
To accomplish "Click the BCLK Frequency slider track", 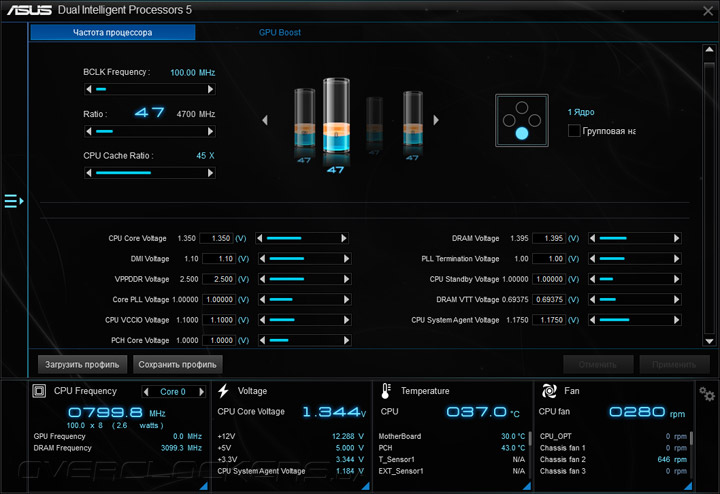I will (x=149, y=89).
